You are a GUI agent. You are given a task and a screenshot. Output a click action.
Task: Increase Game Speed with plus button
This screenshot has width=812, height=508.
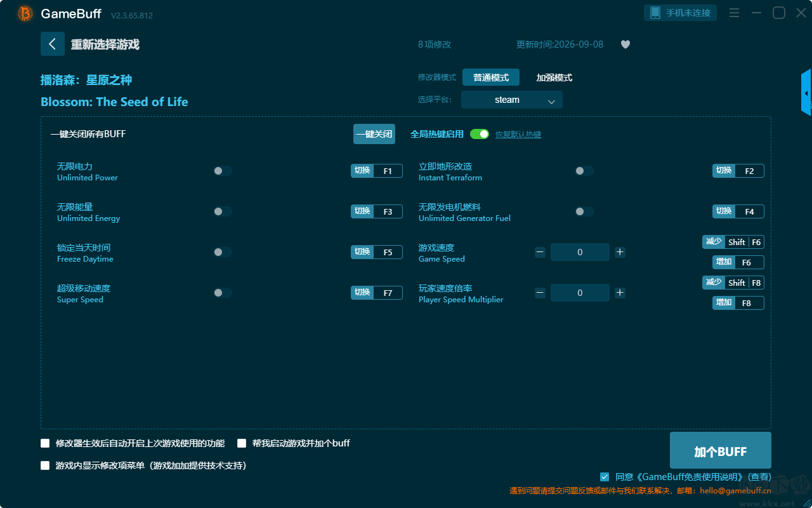[x=620, y=252]
